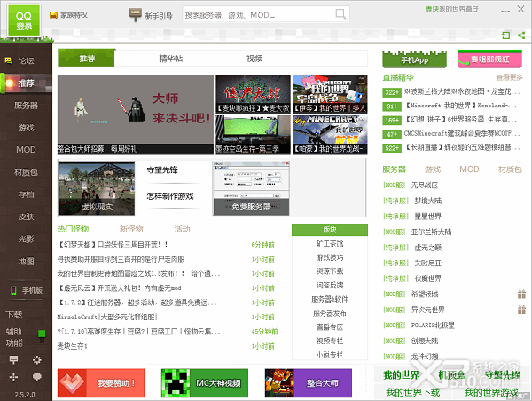This screenshot has width=532, height=401.
Task: Open 家族特权 family privileges icon
Action: (53, 15)
